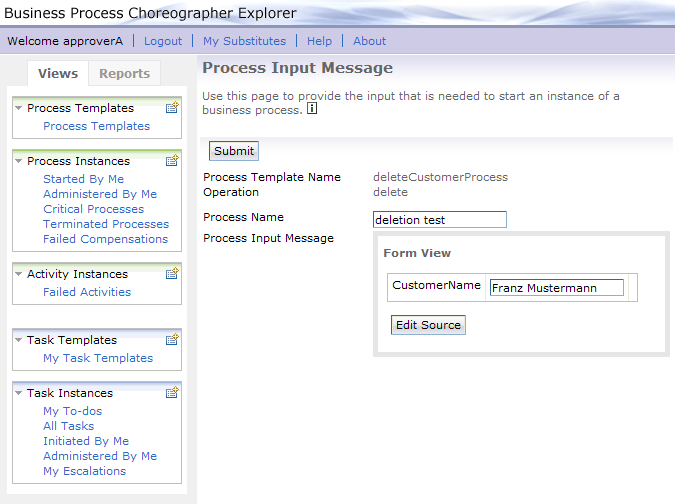Focus the Process Name input field

[x=440, y=220]
